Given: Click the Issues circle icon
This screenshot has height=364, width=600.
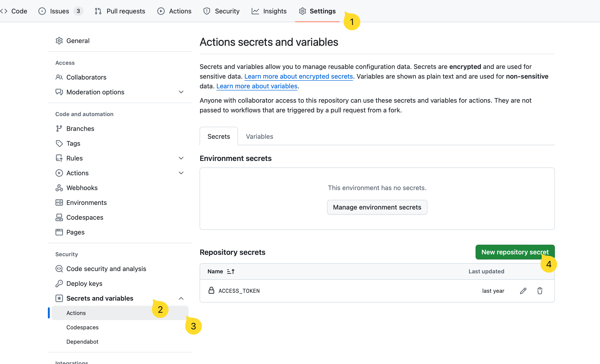Looking at the screenshot, I should click(42, 11).
